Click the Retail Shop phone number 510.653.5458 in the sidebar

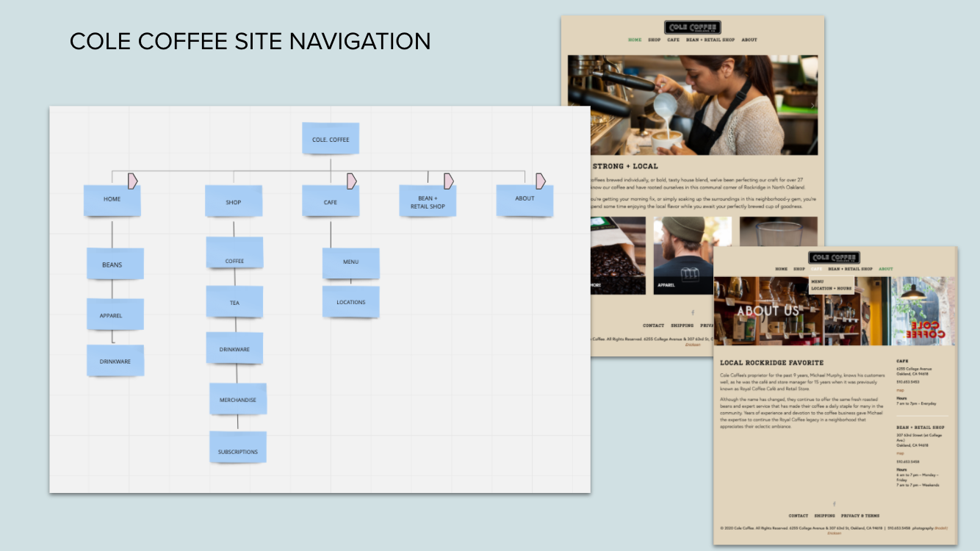click(x=907, y=461)
